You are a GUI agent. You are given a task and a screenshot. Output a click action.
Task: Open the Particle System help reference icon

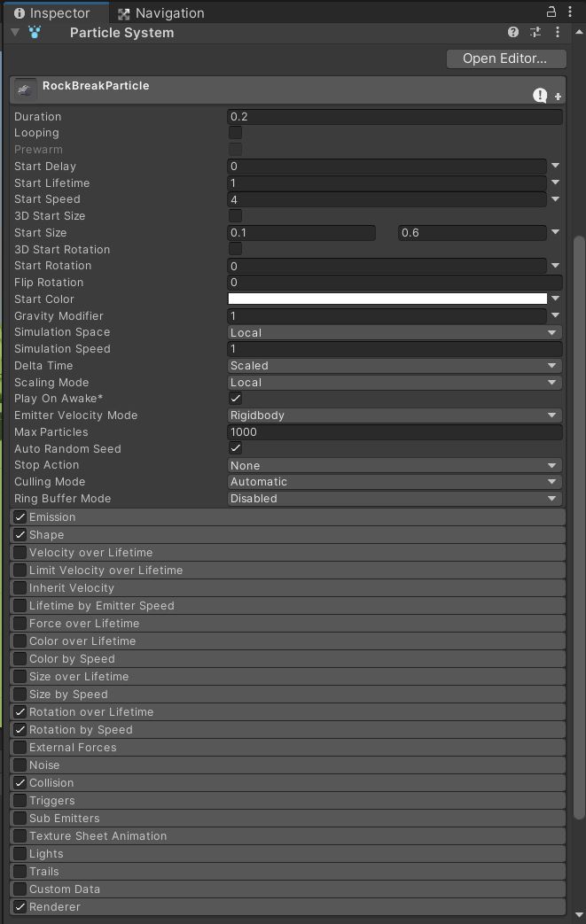(513, 33)
